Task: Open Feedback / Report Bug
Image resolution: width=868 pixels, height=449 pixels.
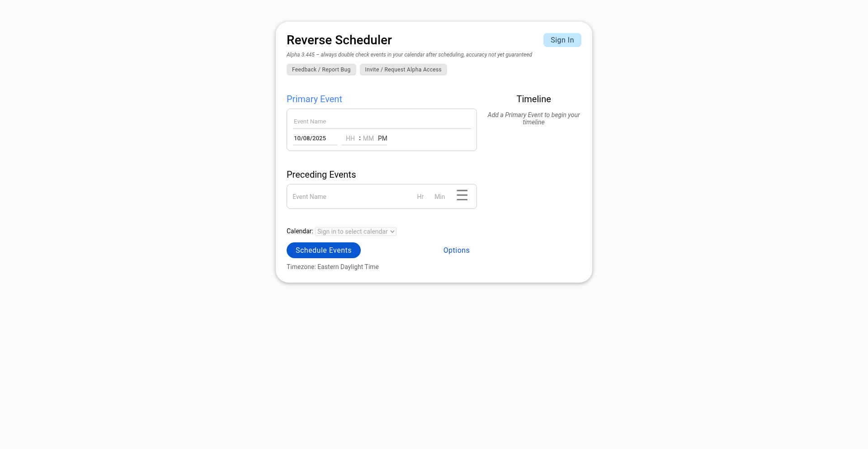Action: (x=321, y=70)
